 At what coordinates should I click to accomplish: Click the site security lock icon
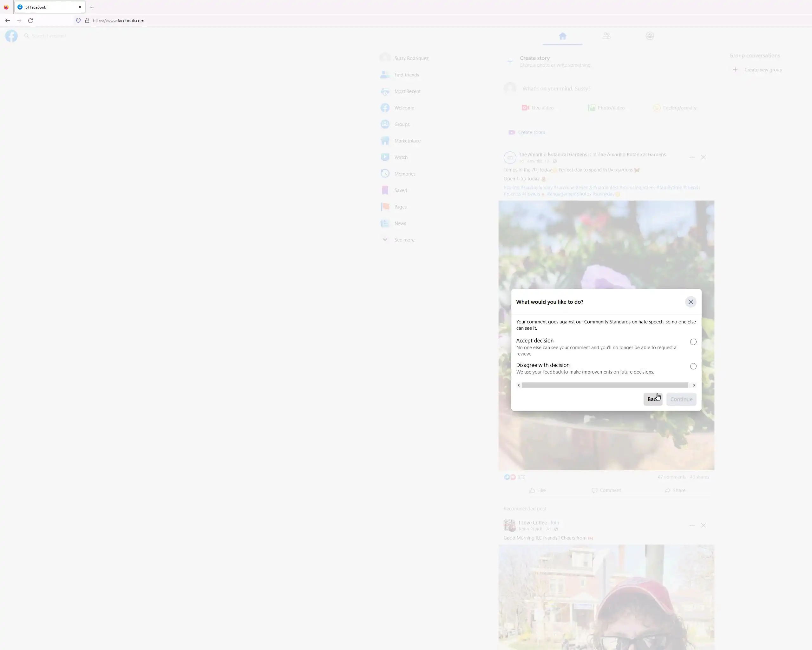pos(87,21)
